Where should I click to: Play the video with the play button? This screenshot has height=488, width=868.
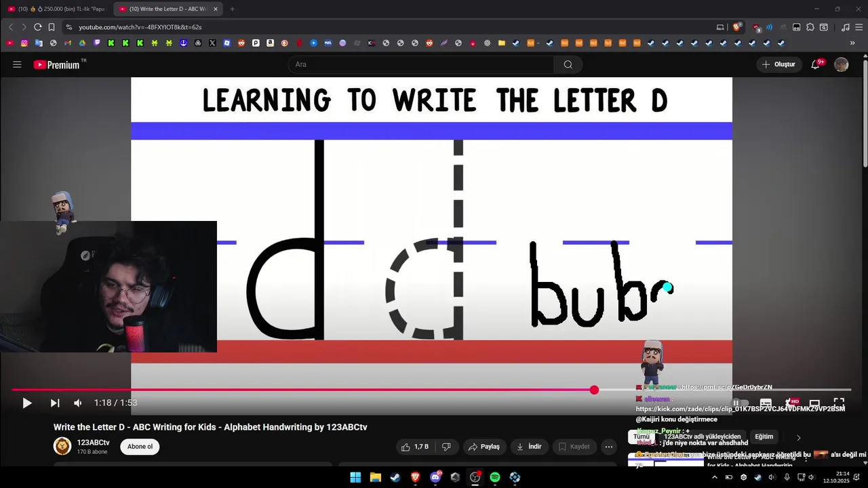[x=27, y=403]
